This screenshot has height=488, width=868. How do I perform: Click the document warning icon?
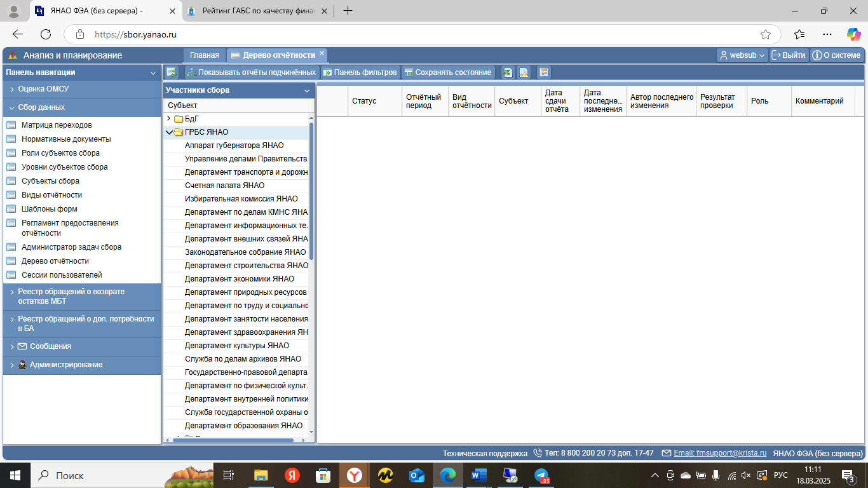(524, 72)
